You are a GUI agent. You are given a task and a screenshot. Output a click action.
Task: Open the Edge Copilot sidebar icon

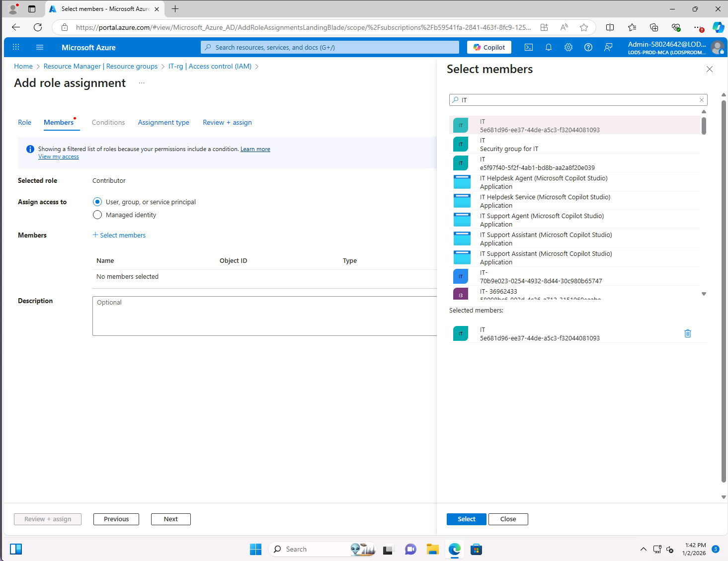[x=718, y=27]
